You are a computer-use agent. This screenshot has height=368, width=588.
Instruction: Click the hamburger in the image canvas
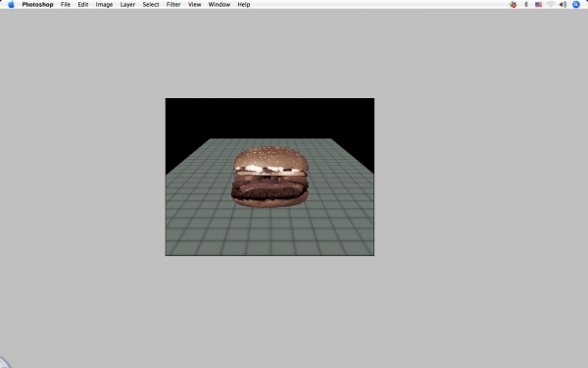coord(270,177)
